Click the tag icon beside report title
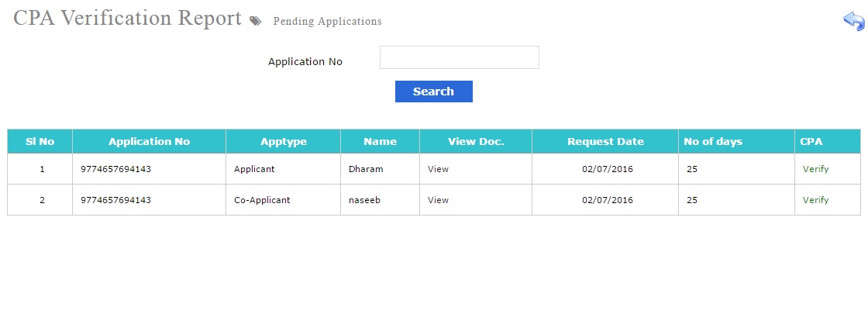This screenshot has width=868, height=321. [x=255, y=21]
